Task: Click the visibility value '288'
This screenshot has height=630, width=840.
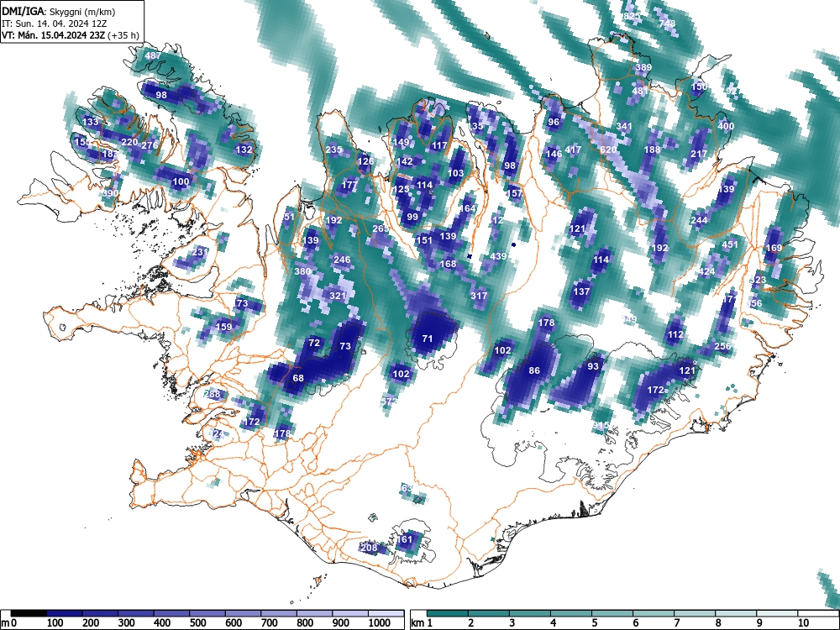Action: click(x=213, y=394)
